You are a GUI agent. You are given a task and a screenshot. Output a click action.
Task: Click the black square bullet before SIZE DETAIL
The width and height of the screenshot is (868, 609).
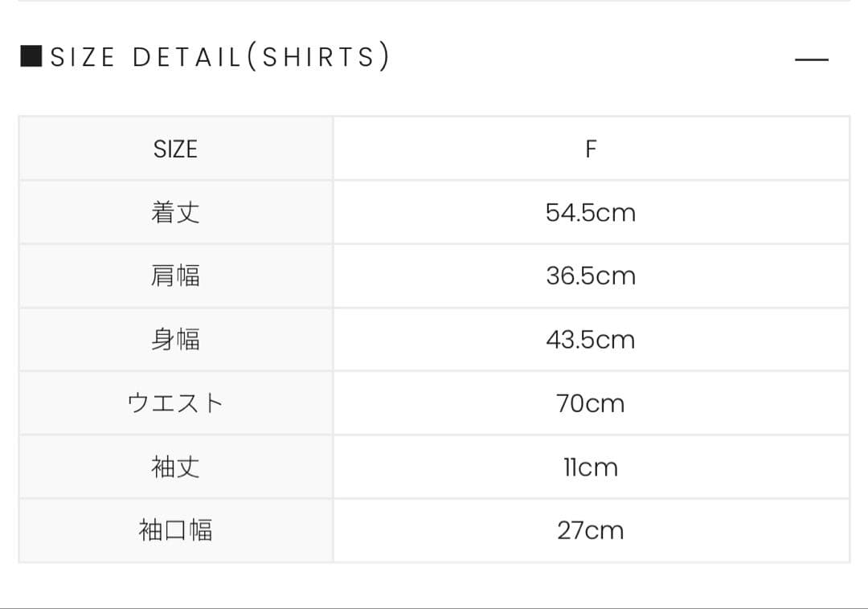pos(31,57)
